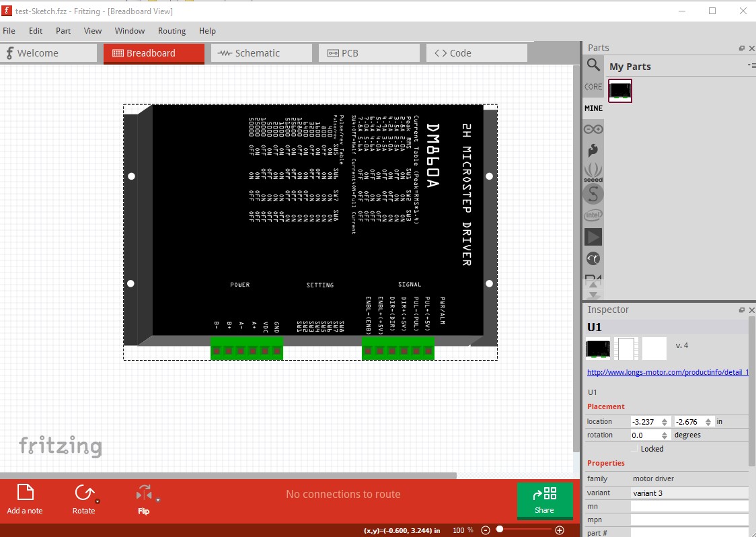Image resolution: width=756 pixels, height=537 pixels.
Task: Select the DM860A part thumbnail in My Parts
Action: 620,91
